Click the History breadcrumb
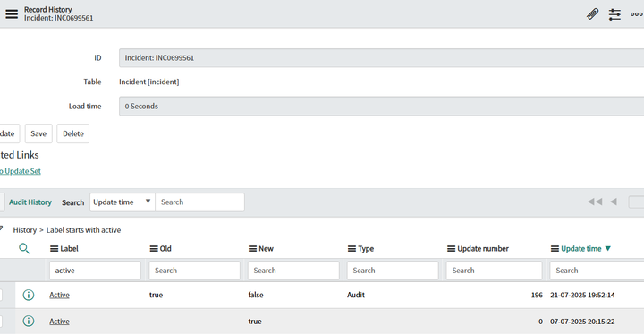This screenshot has width=644, height=335. point(25,230)
